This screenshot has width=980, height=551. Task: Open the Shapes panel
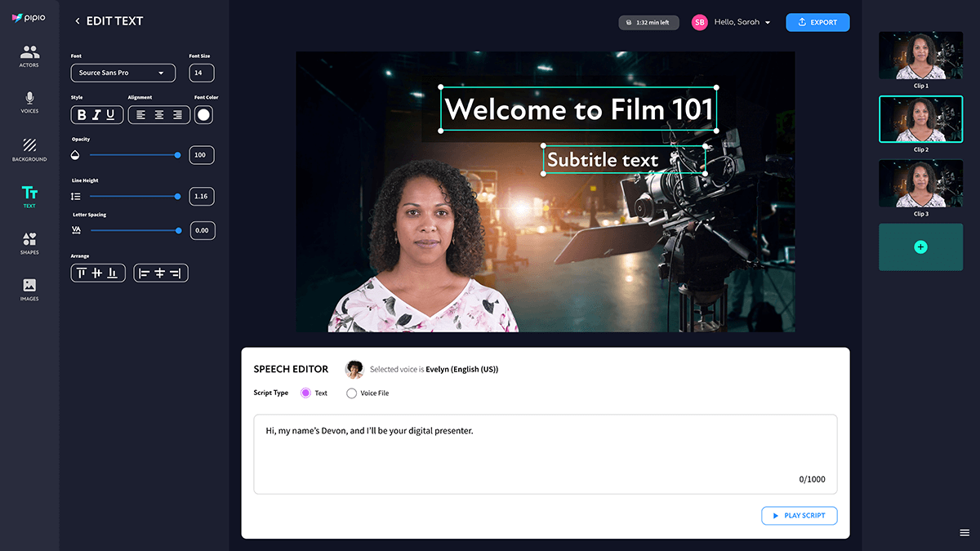[29, 242]
